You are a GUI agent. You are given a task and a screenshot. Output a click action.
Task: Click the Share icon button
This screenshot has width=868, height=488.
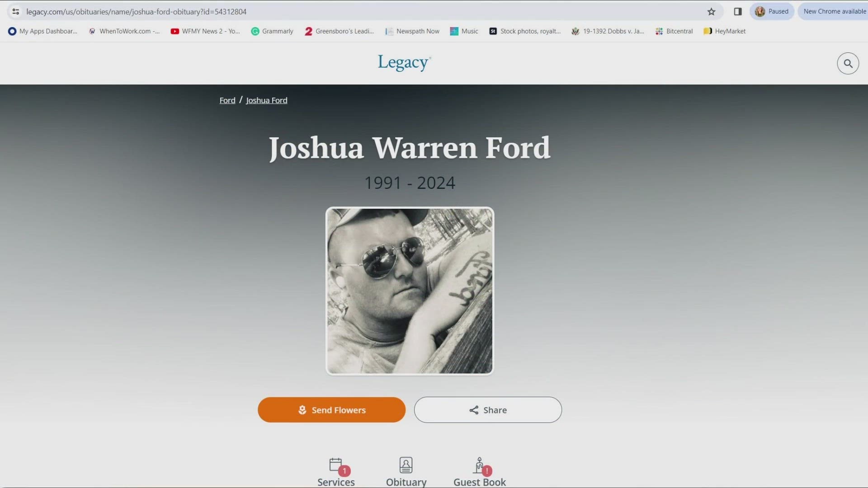click(x=473, y=409)
